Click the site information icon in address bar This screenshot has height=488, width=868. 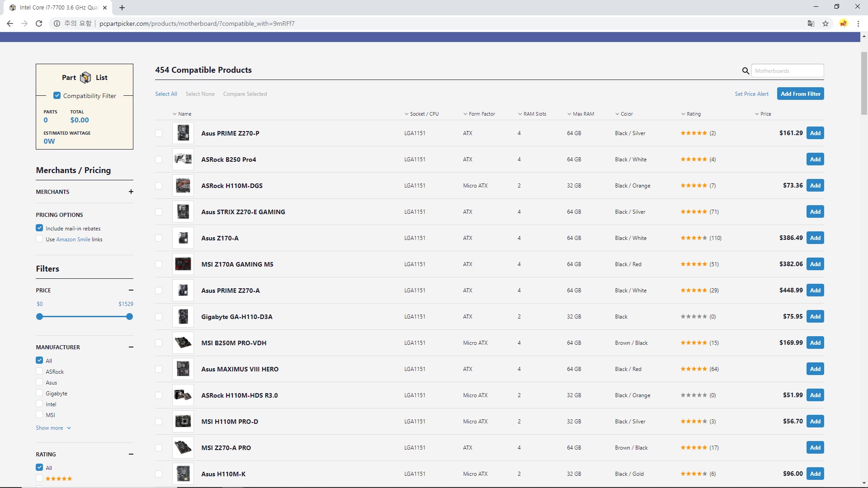57,23
